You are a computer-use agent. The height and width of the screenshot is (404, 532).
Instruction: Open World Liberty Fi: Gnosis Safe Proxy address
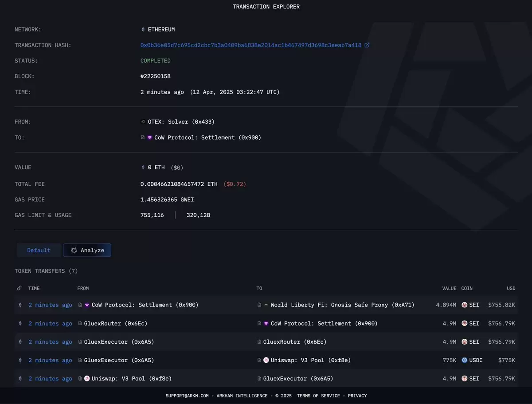pyautogui.click(x=342, y=305)
